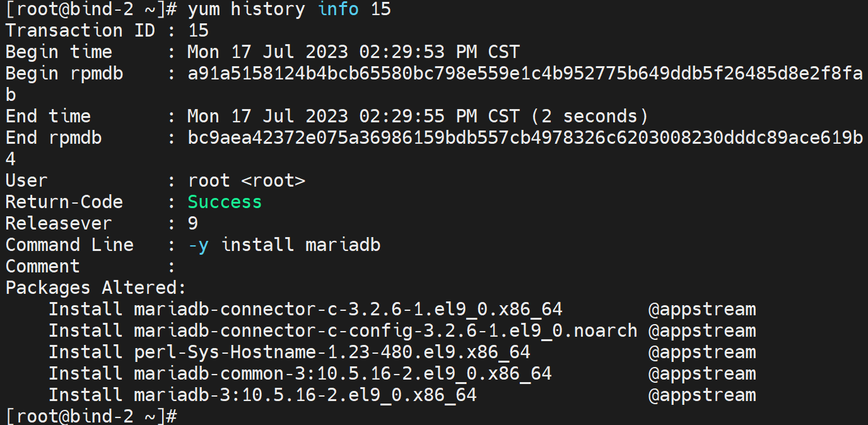
Task: Click the mariadb-3:10.5.16-2.el9_0.x86_64 package name
Action: pos(305,395)
